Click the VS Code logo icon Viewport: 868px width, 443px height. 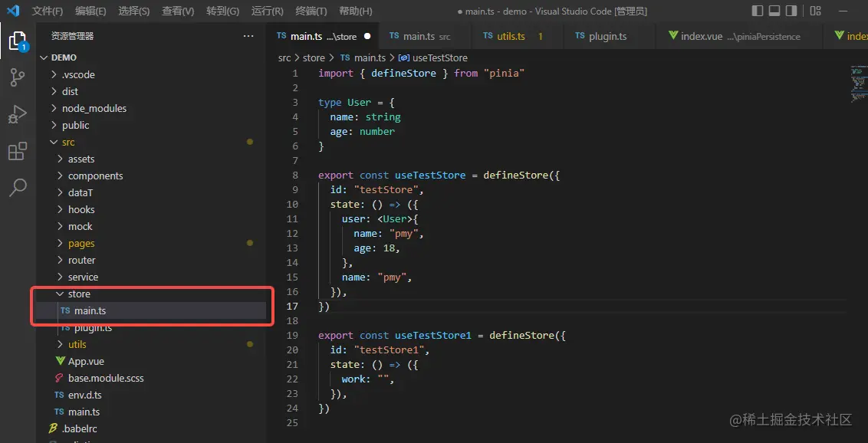pyautogui.click(x=13, y=11)
